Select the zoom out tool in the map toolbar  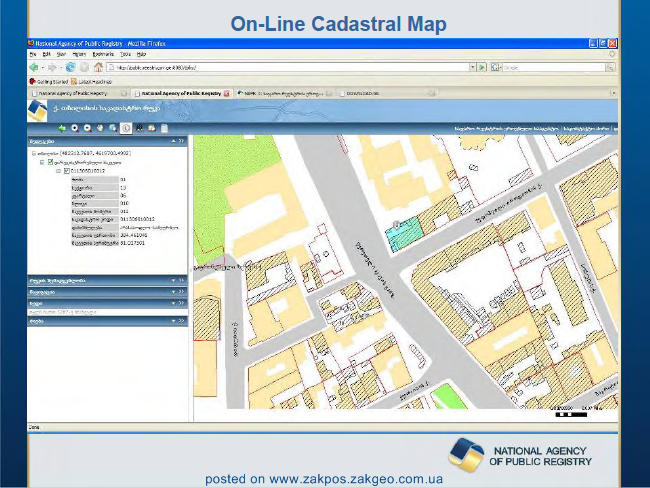(x=87, y=128)
